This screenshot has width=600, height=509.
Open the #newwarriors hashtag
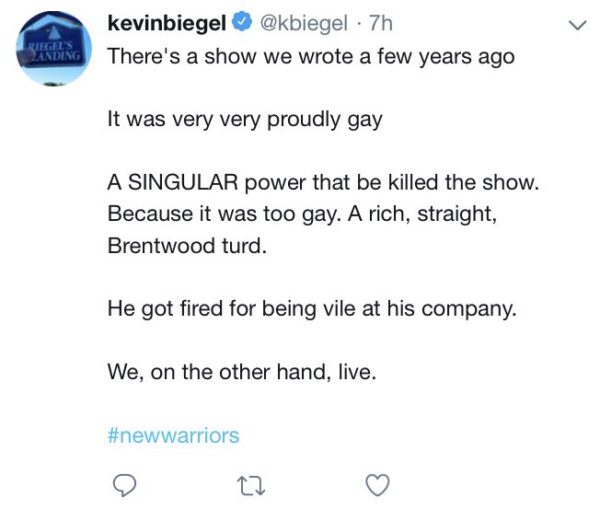click(173, 435)
